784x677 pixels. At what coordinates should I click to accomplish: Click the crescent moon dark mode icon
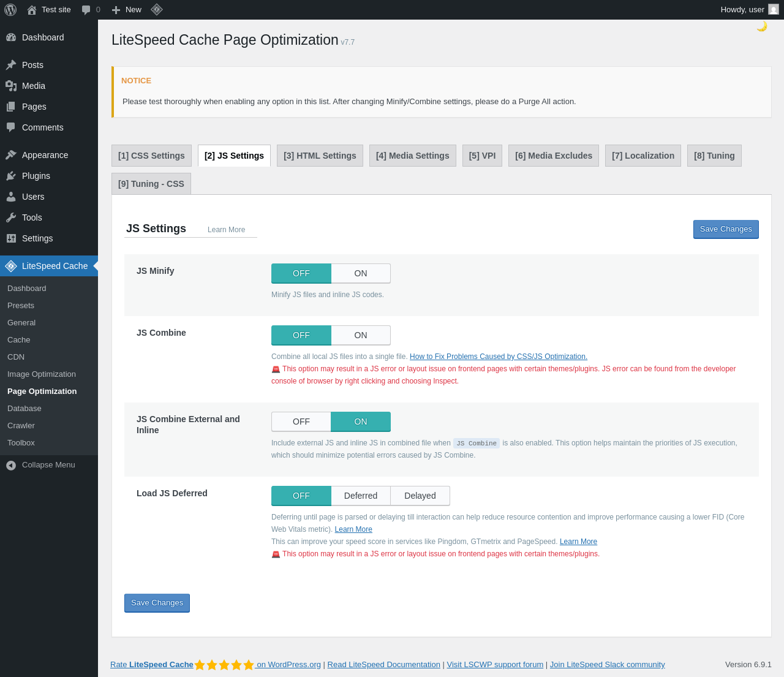[x=762, y=26]
